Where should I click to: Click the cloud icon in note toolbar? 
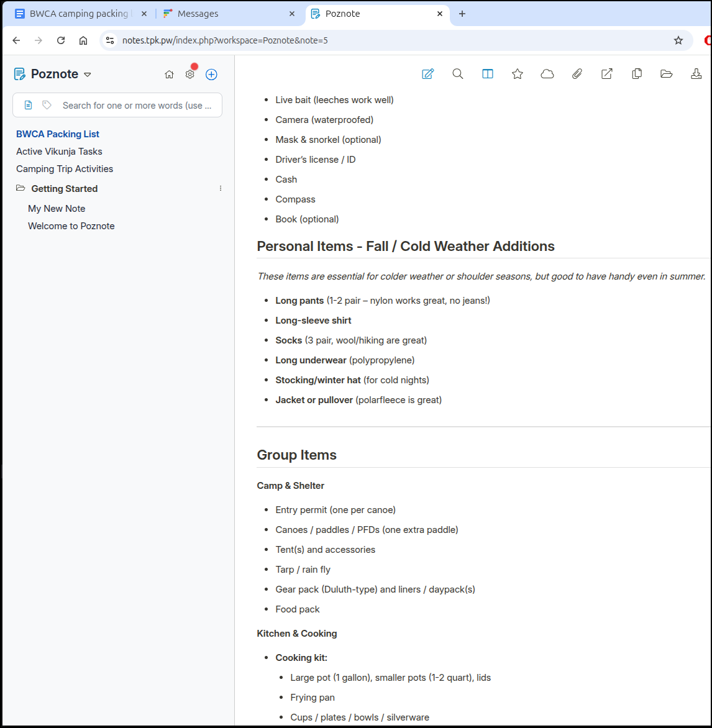[547, 74]
